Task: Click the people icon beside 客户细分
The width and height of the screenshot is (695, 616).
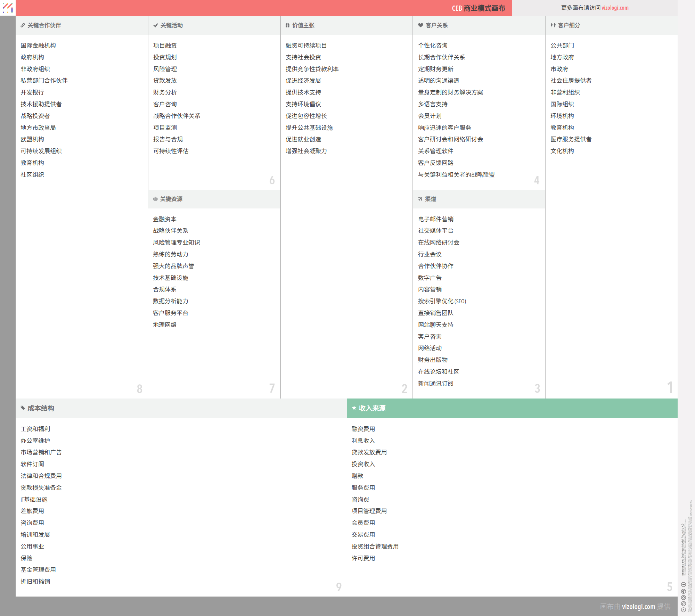Action: tap(553, 25)
